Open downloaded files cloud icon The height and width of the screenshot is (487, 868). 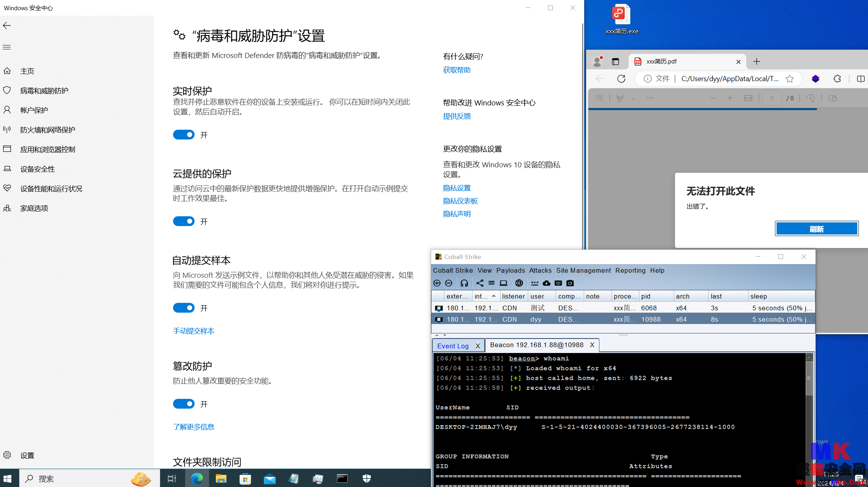click(x=547, y=283)
